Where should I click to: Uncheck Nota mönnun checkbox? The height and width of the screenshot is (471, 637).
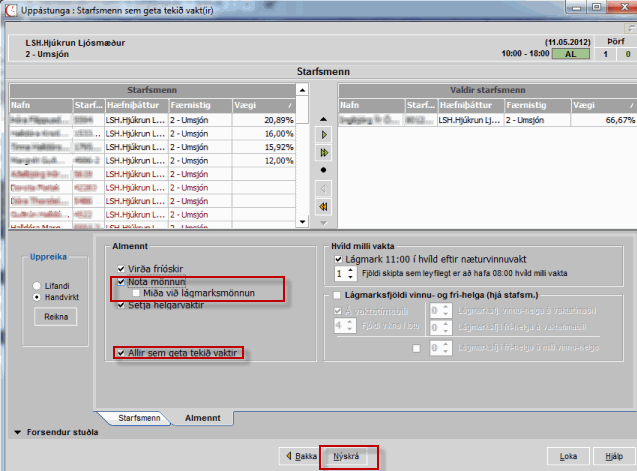(x=121, y=282)
